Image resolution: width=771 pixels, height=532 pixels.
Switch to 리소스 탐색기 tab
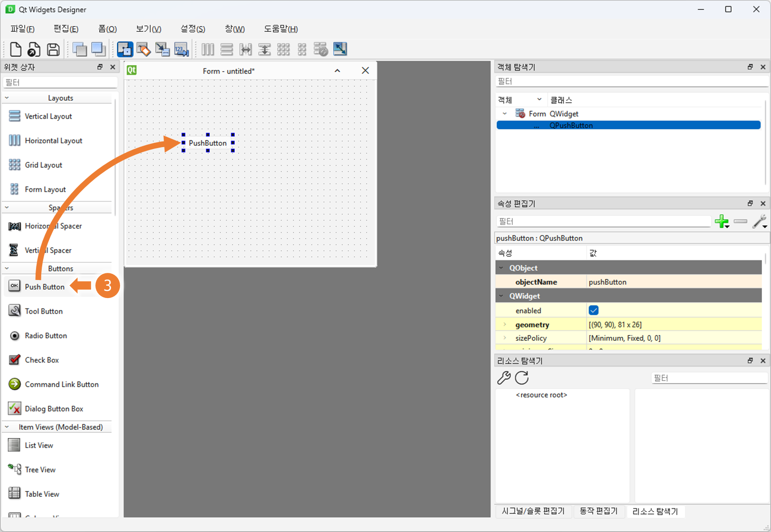click(x=655, y=511)
